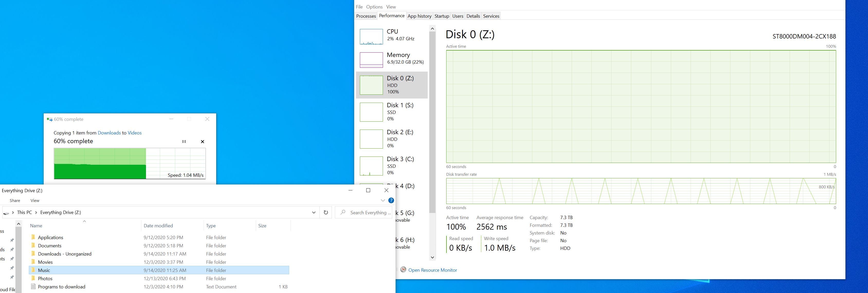Click the refresh button in File Explorer

(x=326, y=212)
